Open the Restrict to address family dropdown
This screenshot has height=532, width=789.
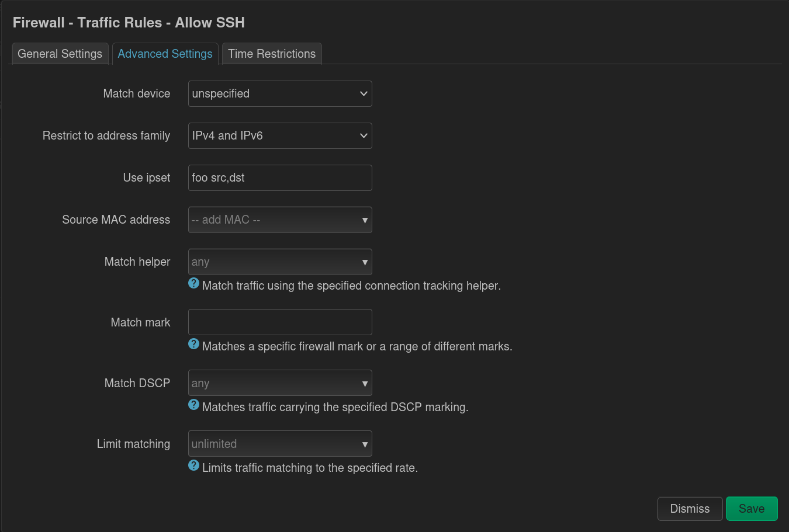280,135
